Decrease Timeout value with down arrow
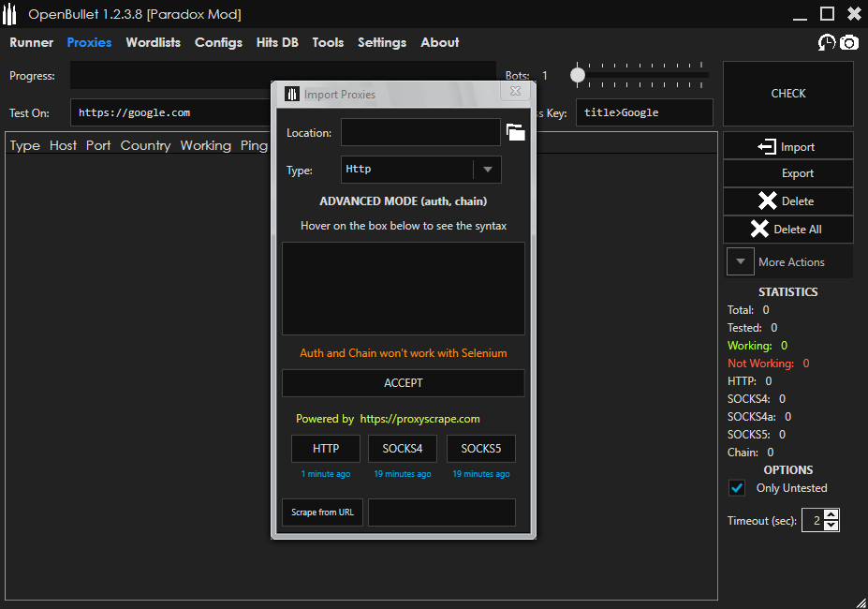The width and height of the screenshot is (868, 609). click(x=831, y=526)
